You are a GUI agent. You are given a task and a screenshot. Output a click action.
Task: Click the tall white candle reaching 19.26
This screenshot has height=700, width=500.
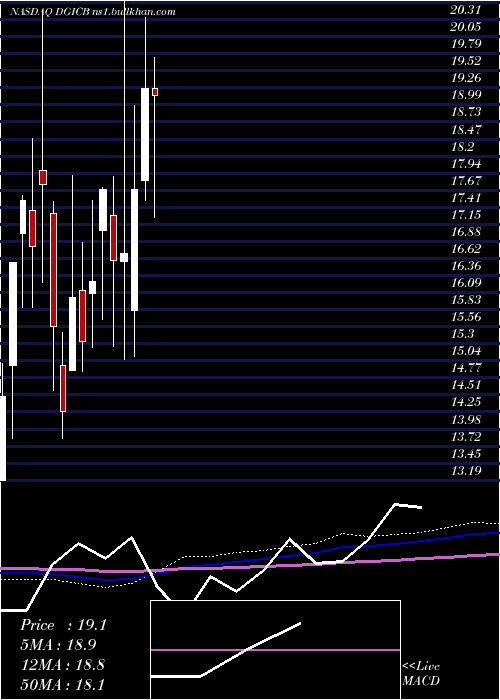click(x=145, y=134)
